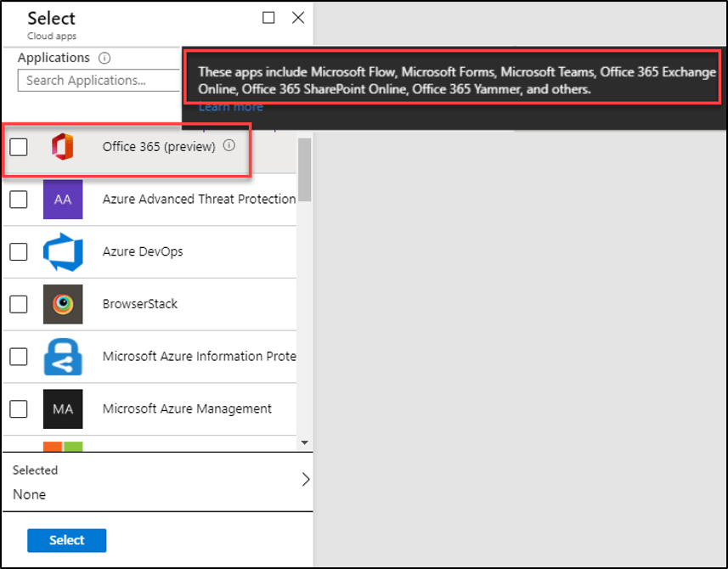The width and height of the screenshot is (728, 569).
Task: Open the Learn more link
Action: click(230, 107)
